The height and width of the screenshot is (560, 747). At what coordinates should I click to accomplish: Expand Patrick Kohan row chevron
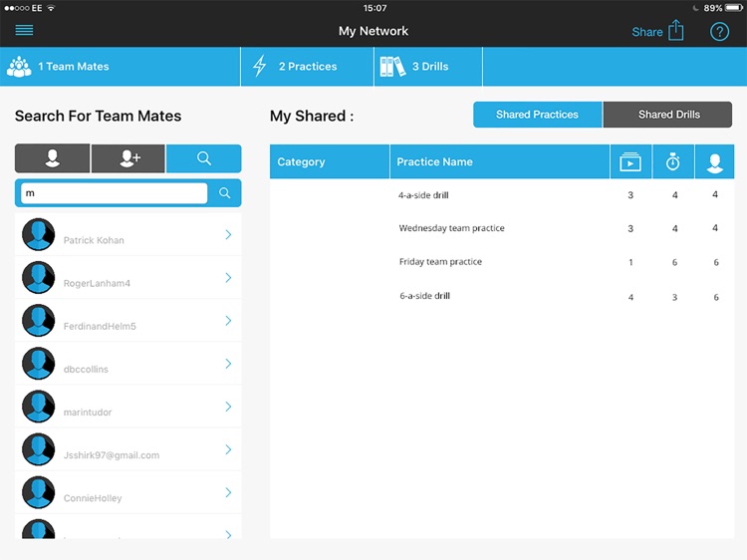(x=228, y=235)
